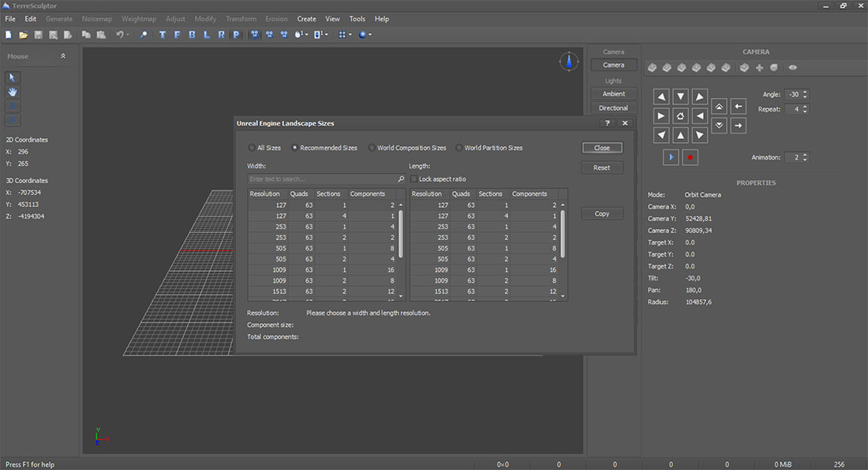
Task: Switch to Back view with B icon
Action: pyautogui.click(x=192, y=35)
